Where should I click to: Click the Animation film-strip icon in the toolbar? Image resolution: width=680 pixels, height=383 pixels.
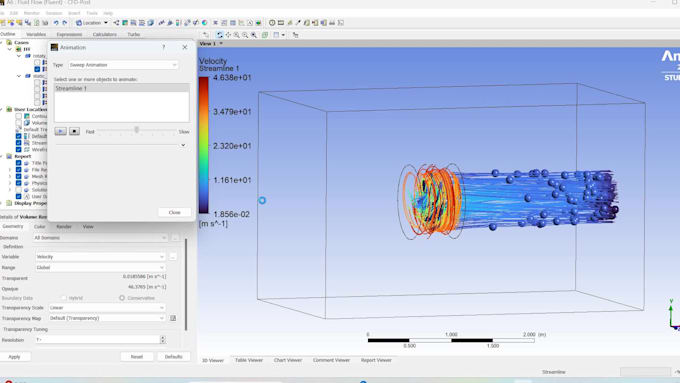pyautogui.click(x=281, y=23)
